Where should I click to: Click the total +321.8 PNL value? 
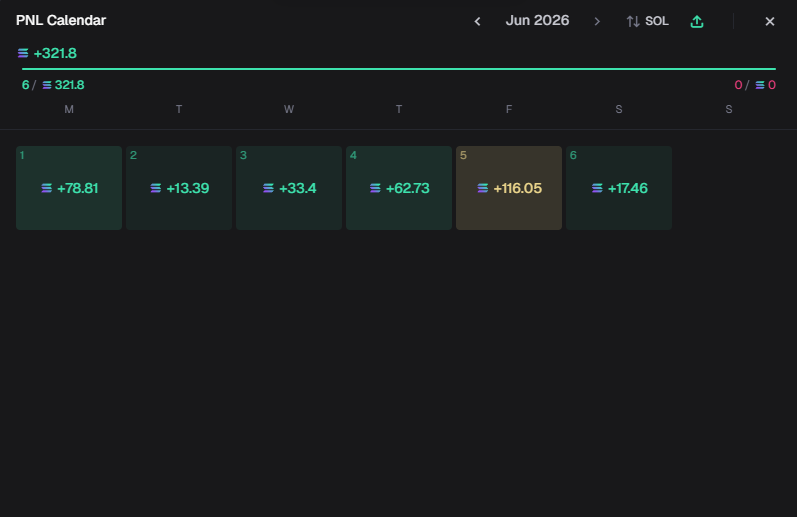coord(55,53)
